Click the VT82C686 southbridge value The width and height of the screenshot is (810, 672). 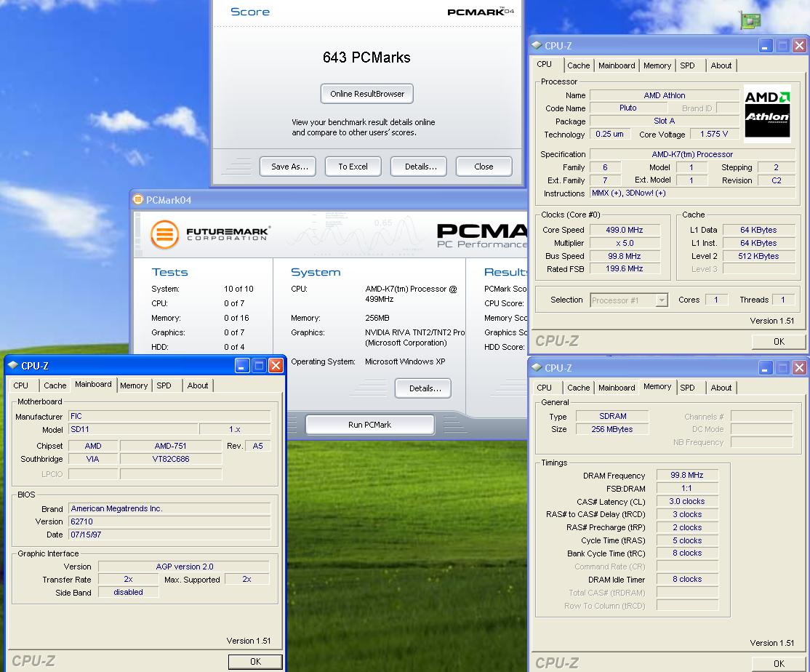pyautogui.click(x=170, y=459)
